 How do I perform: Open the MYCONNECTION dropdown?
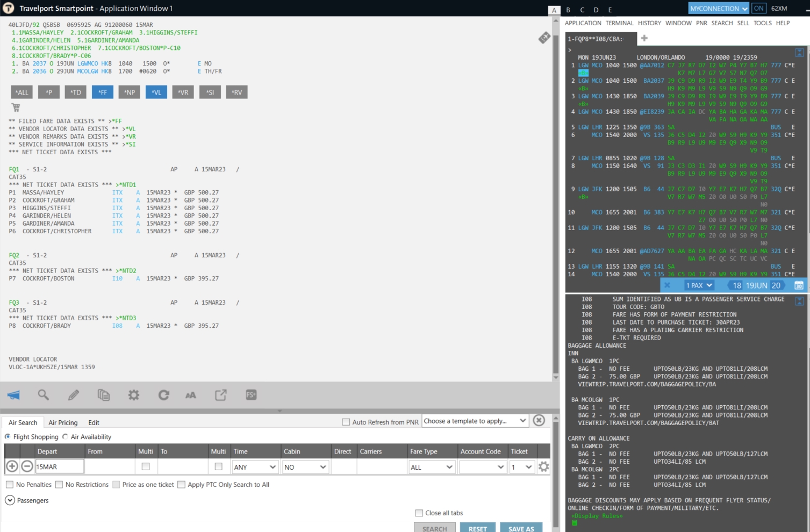coord(719,9)
